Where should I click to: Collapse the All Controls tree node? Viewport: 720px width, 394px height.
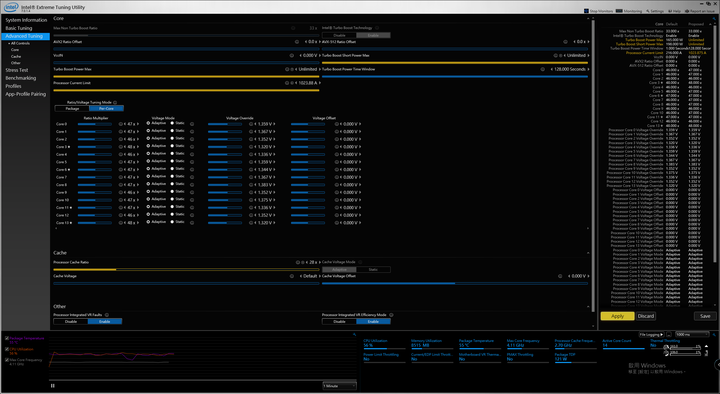tap(9, 43)
